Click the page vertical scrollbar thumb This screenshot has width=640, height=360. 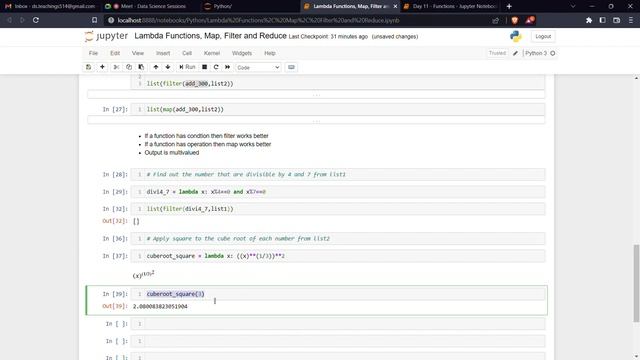(x=636, y=283)
